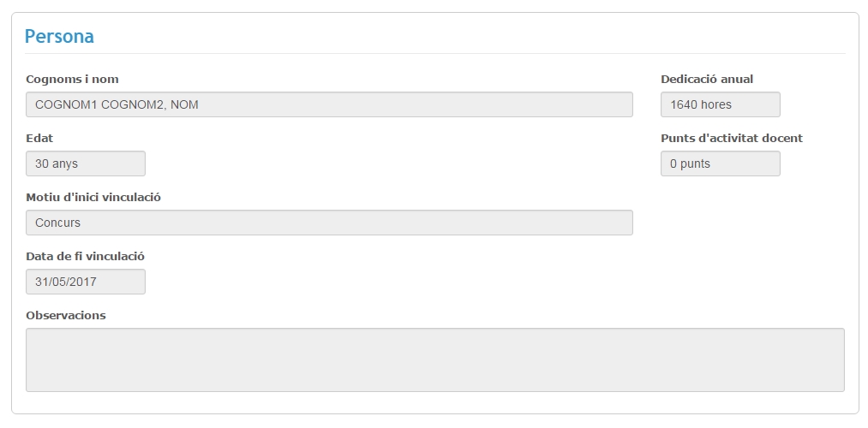
Task: Click the number 30 in the Edat field
Action: click(42, 163)
